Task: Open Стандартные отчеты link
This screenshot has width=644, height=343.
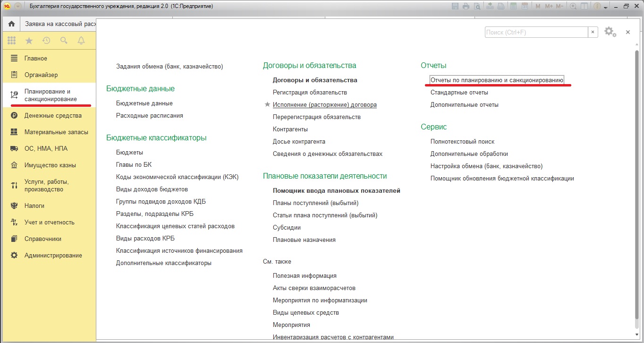Action: point(459,93)
